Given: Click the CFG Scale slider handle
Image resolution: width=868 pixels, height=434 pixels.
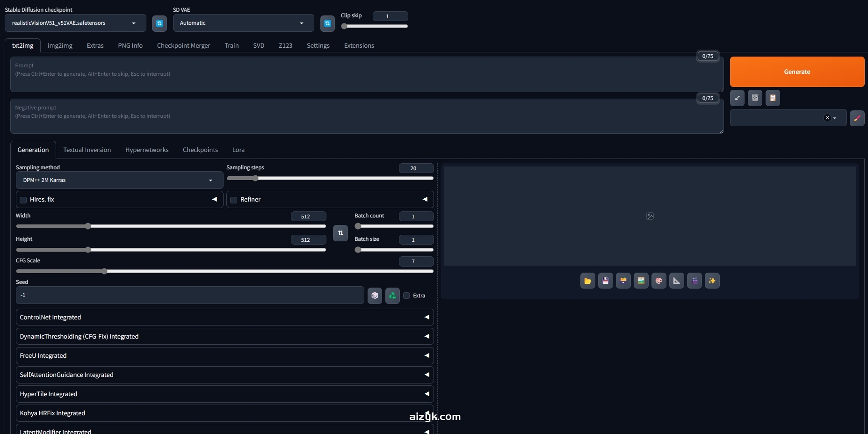Looking at the screenshot, I should point(105,271).
